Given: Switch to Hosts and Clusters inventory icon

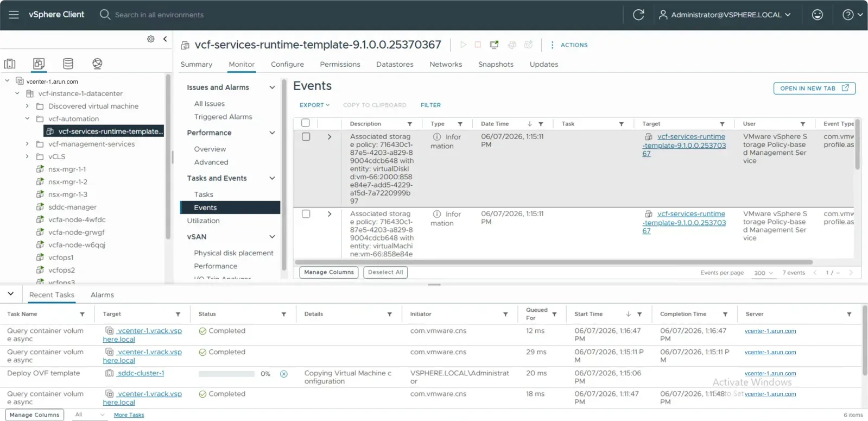Looking at the screenshot, I should click(x=10, y=64).
